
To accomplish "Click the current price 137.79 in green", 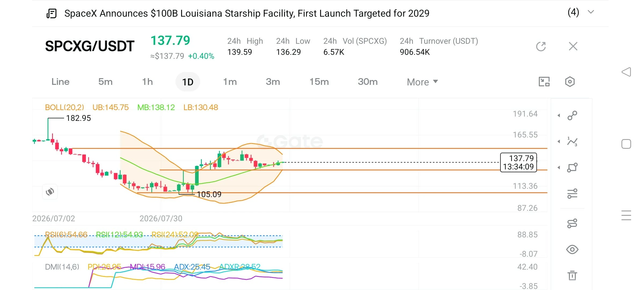I will [x=170, y=41].
